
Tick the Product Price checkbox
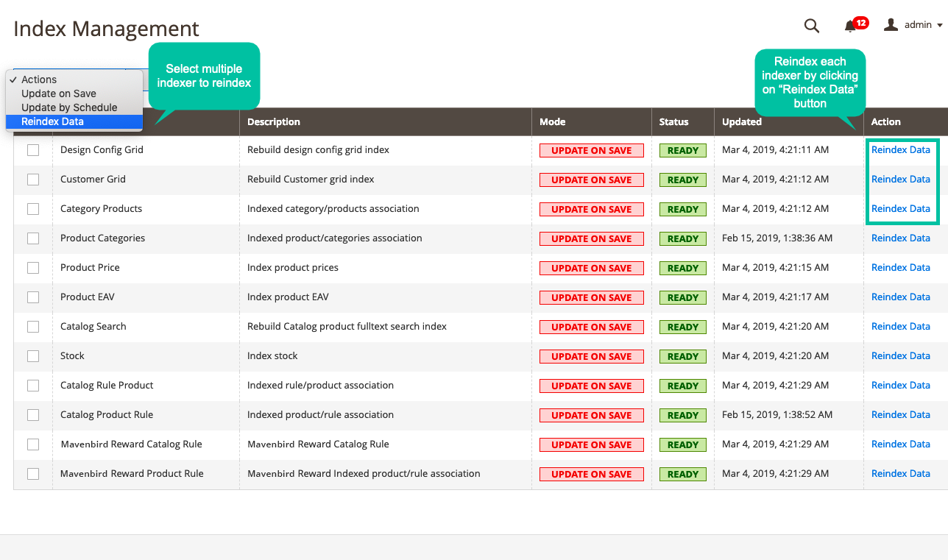33,268
